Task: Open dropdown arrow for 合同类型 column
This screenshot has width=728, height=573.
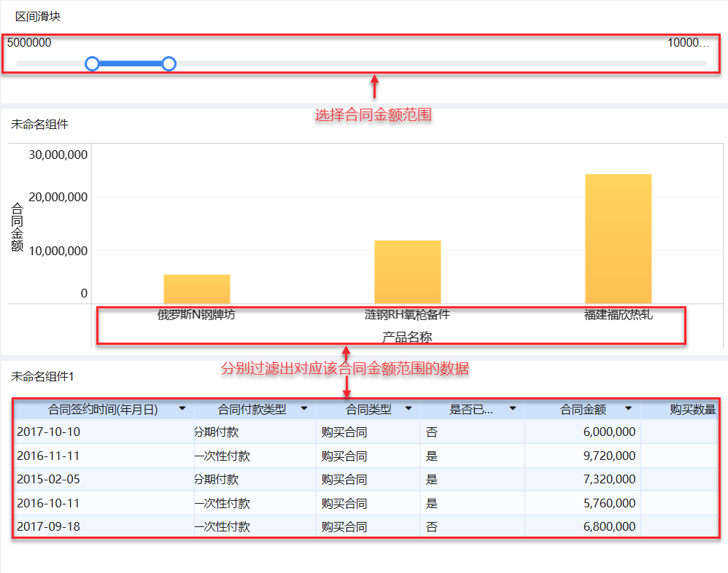Action: coord(408,409)
